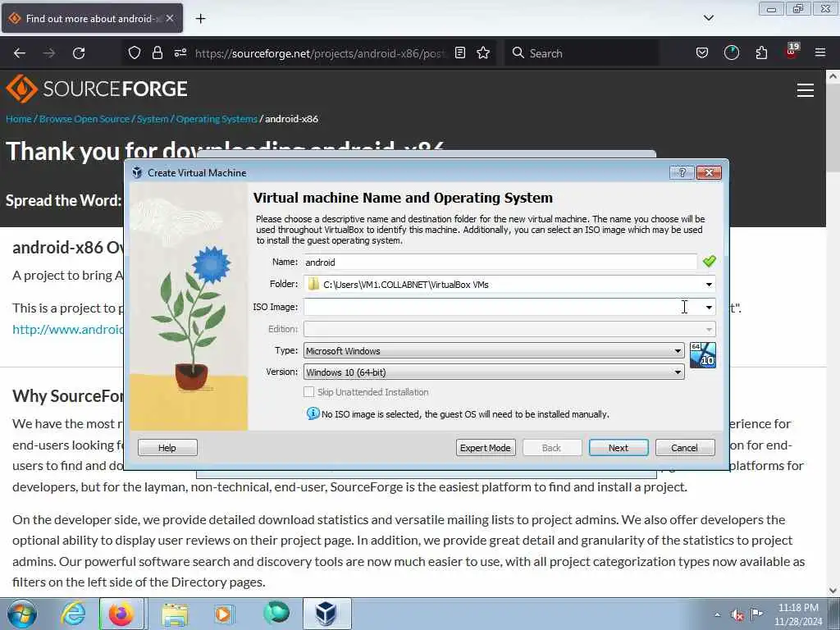Click the scrollbar up arrow
This screenshot has width=840, height=630.
click(x=833, y=76)
